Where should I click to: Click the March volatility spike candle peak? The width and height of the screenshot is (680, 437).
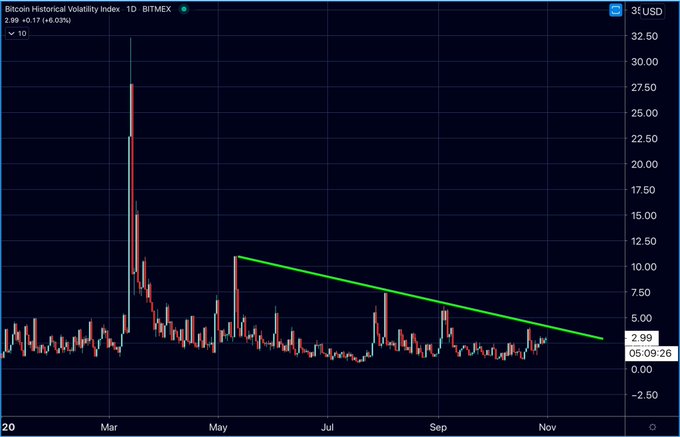pyautogui.click(x=131, y=40)
